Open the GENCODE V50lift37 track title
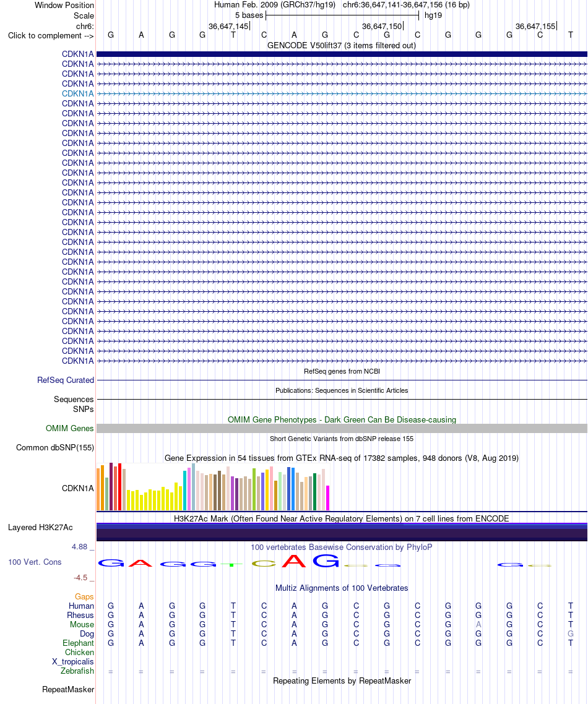The image size is (588, 704). 342,45
